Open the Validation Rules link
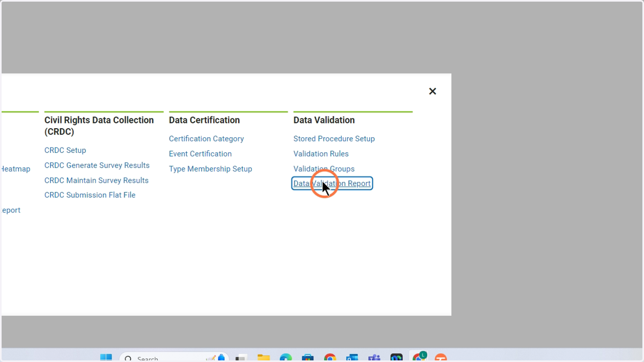This screenshot has width=644, height=362. (x=321, y=154)
